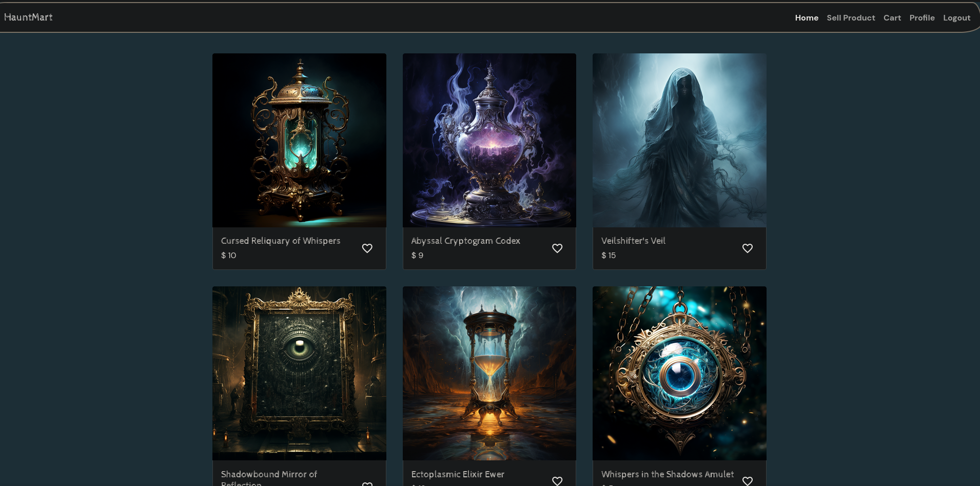Click the Abyssal Cryptogram Codex title

point(465,241)
